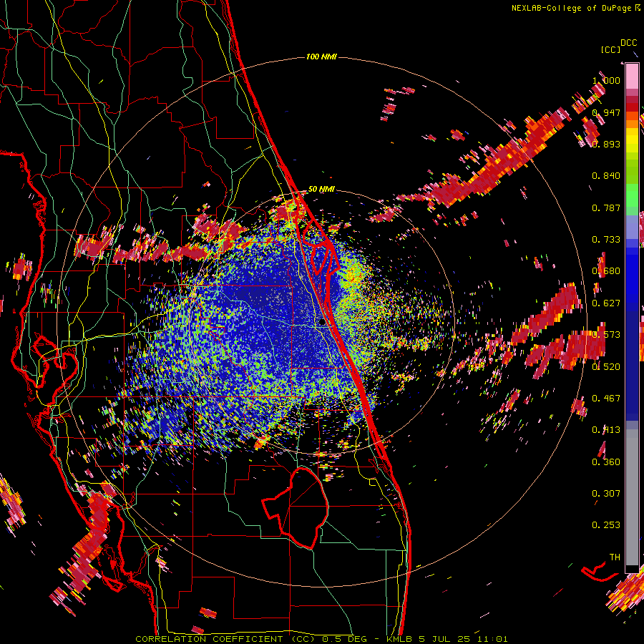Click the 0.787 scale value
644x644 pixels.
[x=606, y=208]
